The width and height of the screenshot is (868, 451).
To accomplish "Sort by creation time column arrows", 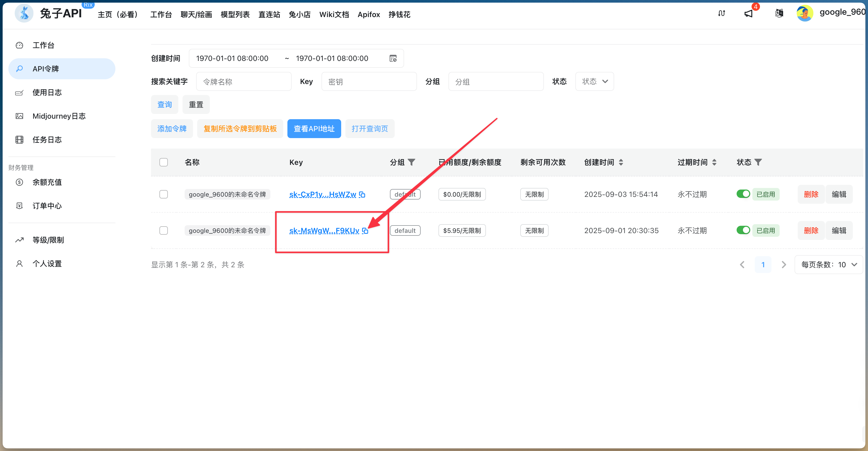I will coord(621,162).
